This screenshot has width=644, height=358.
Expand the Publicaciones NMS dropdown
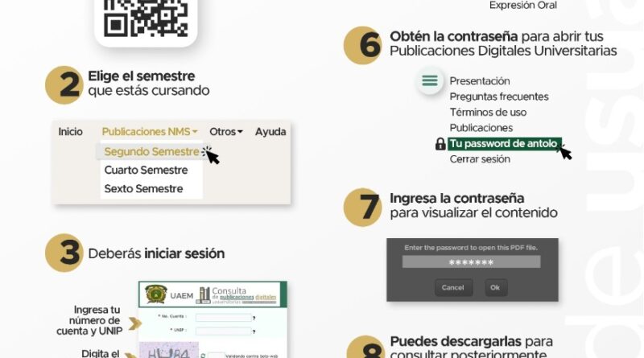click(x=150, y=132)
